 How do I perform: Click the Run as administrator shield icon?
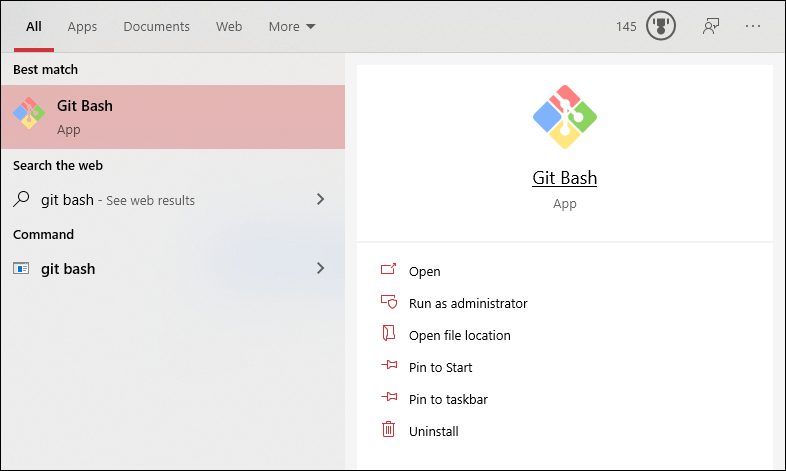pos(388,302)
